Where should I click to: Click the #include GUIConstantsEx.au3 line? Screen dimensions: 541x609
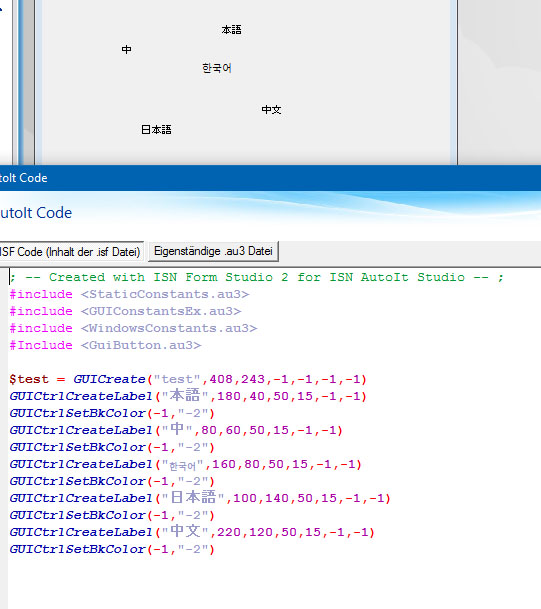(x=125, y=311)
